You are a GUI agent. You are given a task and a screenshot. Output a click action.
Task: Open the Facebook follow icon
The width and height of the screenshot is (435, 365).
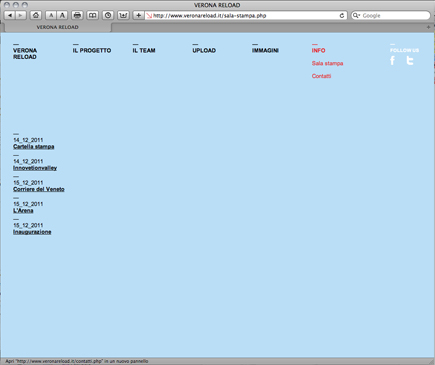coord(393,60)
